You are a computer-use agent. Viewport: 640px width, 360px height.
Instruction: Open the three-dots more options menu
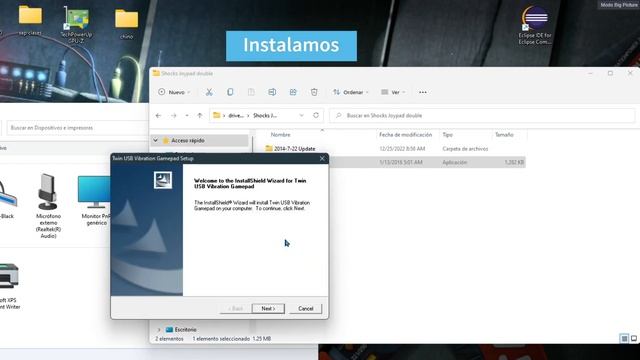click(x=422, y=92)
